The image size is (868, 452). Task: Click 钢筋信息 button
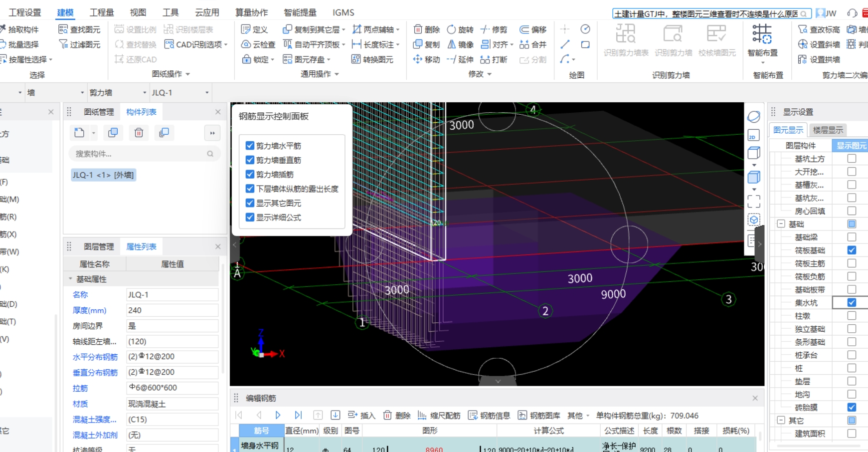(x=489, y=416)
